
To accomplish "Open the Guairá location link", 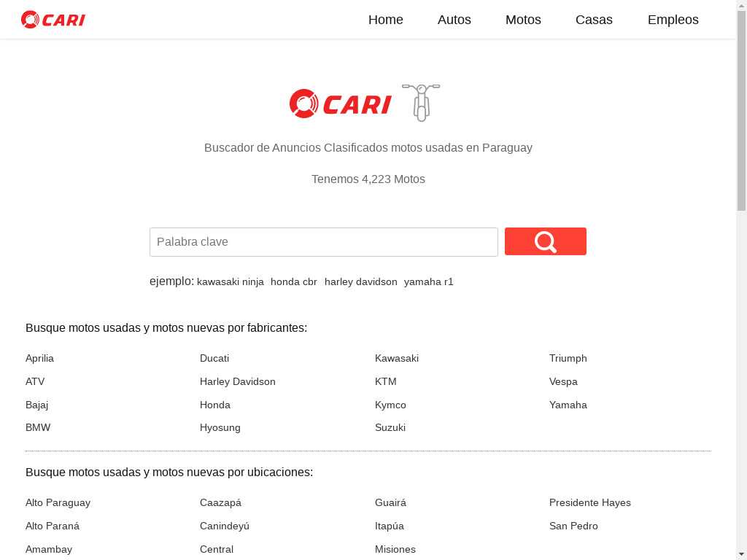I will click(x=390, y=502).
